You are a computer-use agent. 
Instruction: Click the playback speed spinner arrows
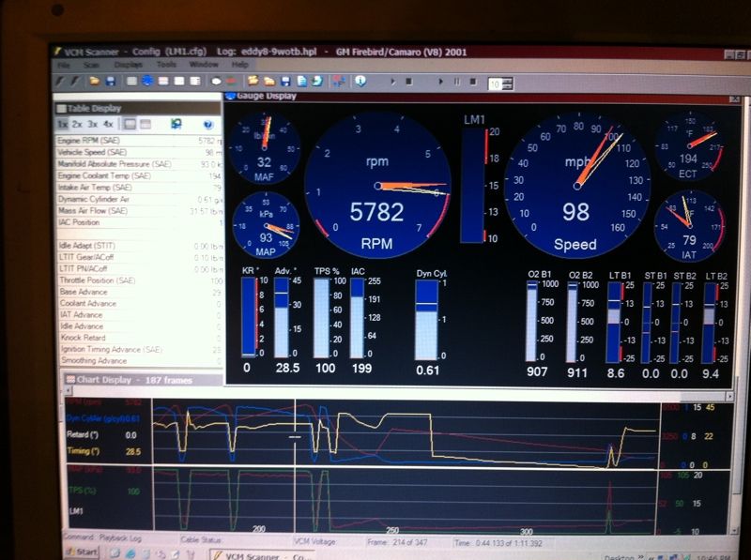507,84
